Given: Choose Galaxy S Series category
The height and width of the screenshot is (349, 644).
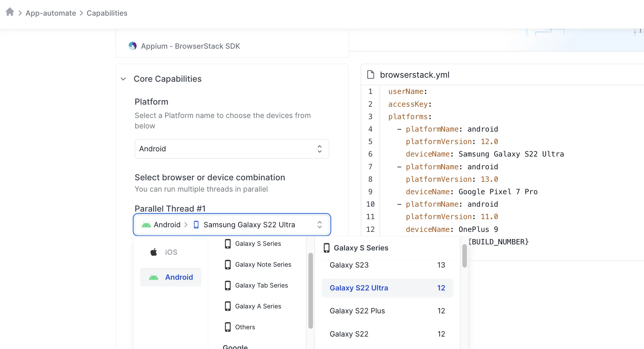Looking at the screenshot, I should [258, 243].
